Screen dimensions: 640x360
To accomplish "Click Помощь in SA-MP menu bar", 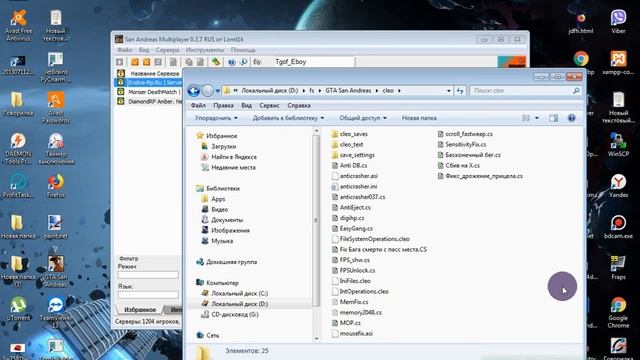I will click(243, 50).
